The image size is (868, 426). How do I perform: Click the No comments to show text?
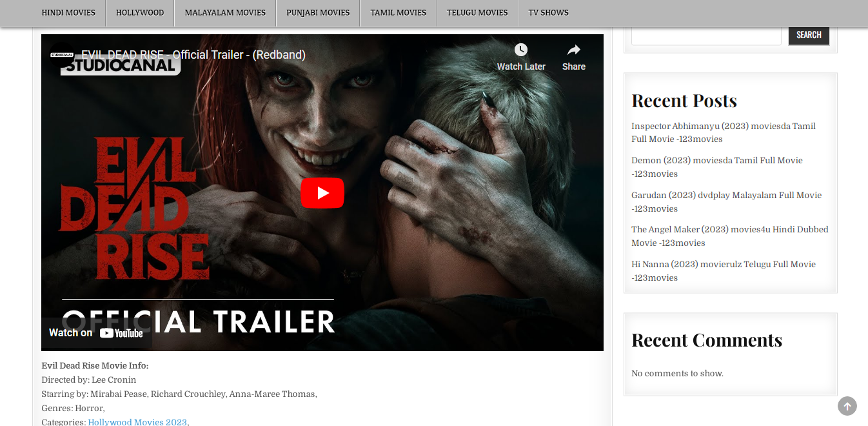click(x=677, y=373)
